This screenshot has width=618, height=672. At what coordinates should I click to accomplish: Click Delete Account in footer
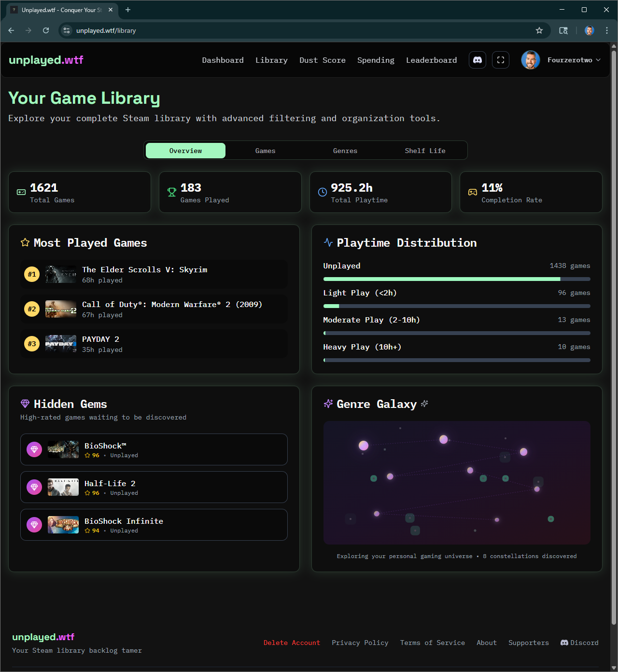tap(292, 643)
